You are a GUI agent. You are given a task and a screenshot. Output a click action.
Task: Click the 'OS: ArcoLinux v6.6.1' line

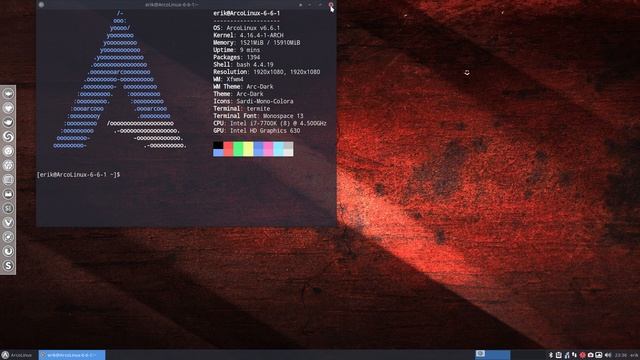tap(247, 28)
